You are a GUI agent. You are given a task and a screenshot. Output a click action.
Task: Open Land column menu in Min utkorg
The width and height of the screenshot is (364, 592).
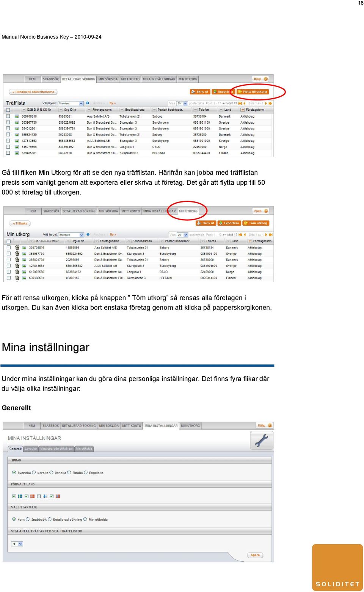click(229, 241)
